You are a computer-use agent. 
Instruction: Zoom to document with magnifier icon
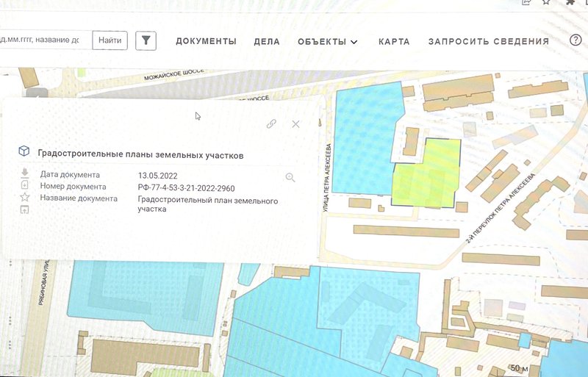[290, 177]
